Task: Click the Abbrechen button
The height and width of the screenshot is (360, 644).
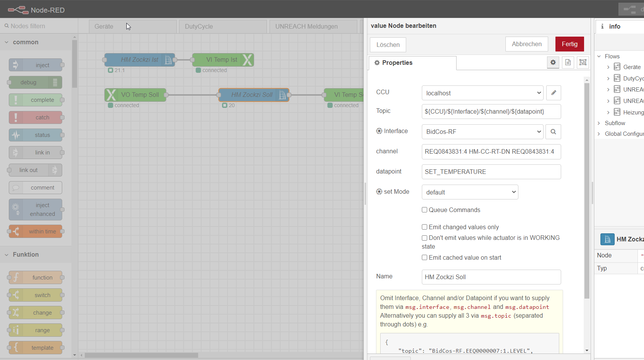Action: [x=527, y=44]
